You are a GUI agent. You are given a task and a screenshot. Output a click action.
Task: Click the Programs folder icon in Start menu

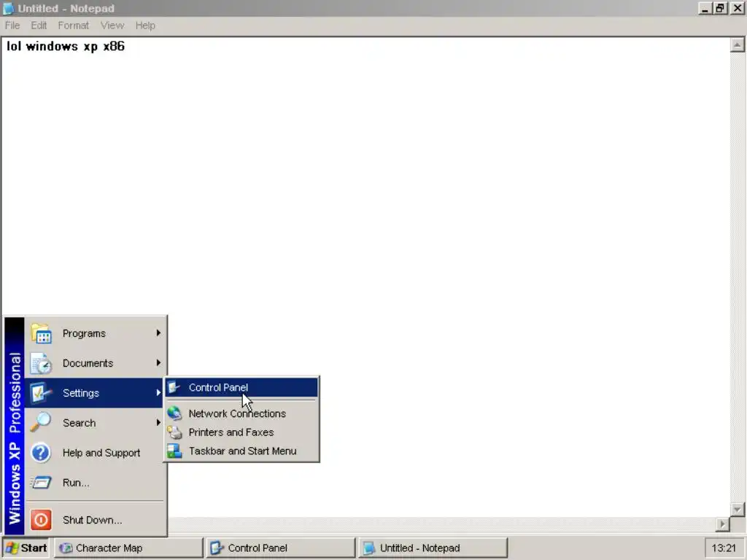(x=42, y=333)
